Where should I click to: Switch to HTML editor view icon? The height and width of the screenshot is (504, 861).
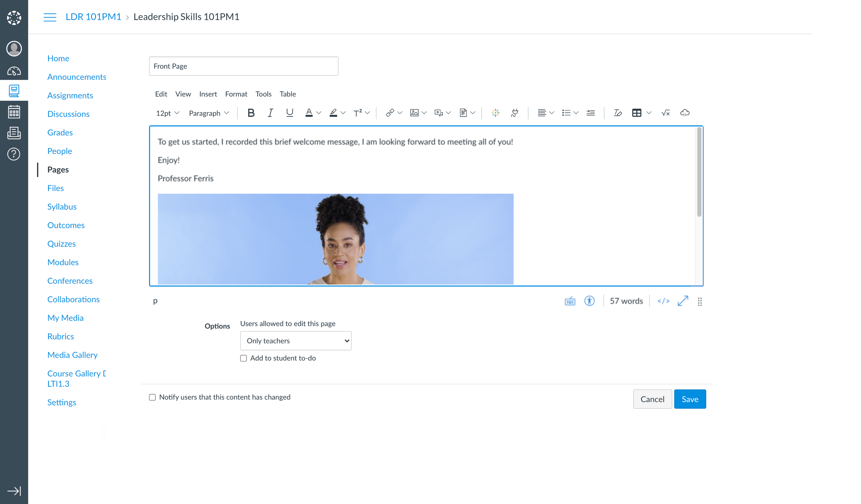[x=663, y=301]
